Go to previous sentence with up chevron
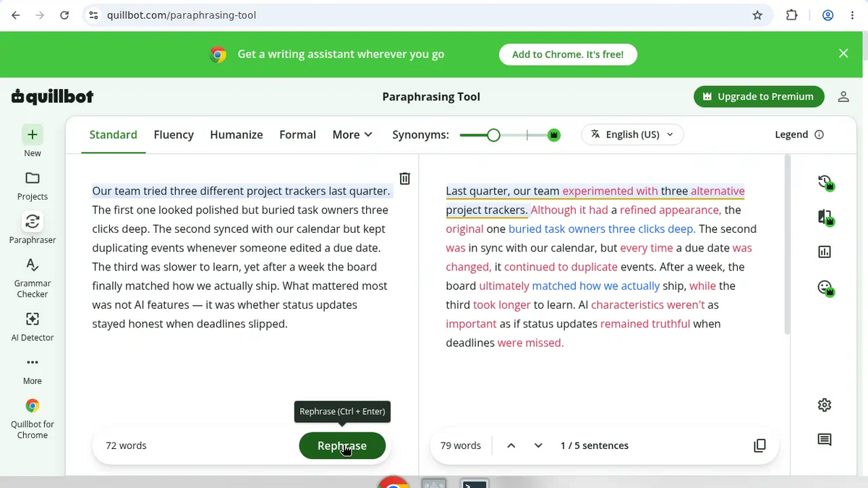868x488 pixels. (x=511, y=445)
